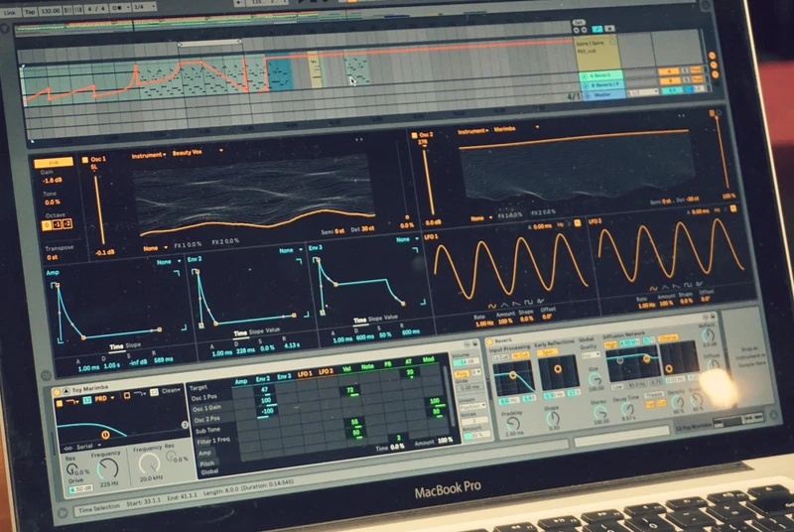The width and height of the screenshot is (794, 532).
Task: Select the Env 2 column in mod matrix
Action: pyautogui.click(x=262, y=378)
